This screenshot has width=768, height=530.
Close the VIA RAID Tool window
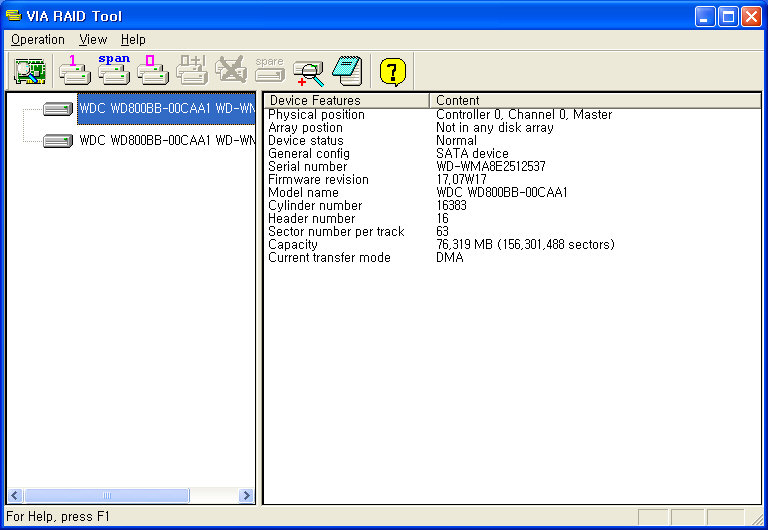point(751,17)
